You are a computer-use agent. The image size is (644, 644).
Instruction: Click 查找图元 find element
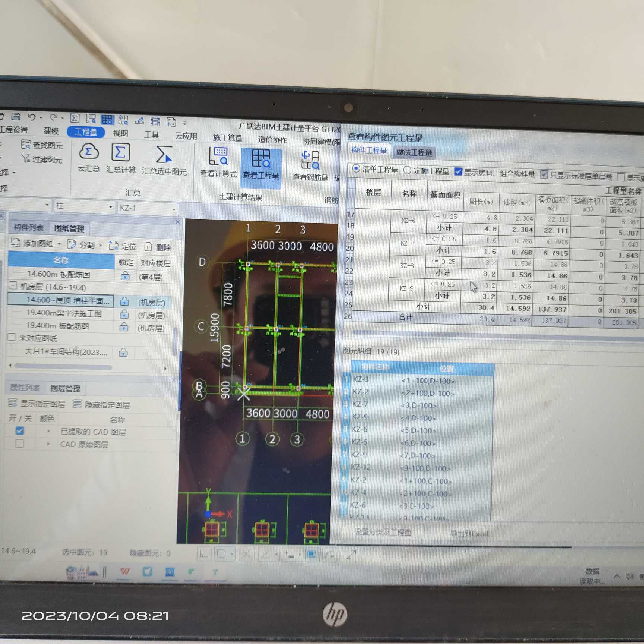(42, 145)
